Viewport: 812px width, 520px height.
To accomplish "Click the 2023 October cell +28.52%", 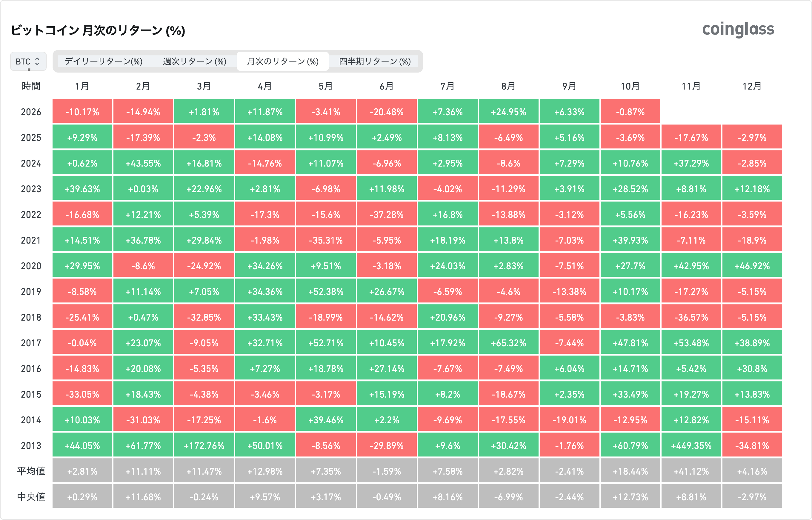I will tap(630, 188).
